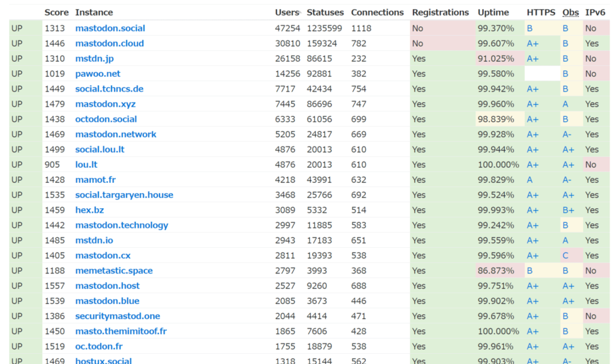Select the 1118 connections value

click(x=361, y=28)
